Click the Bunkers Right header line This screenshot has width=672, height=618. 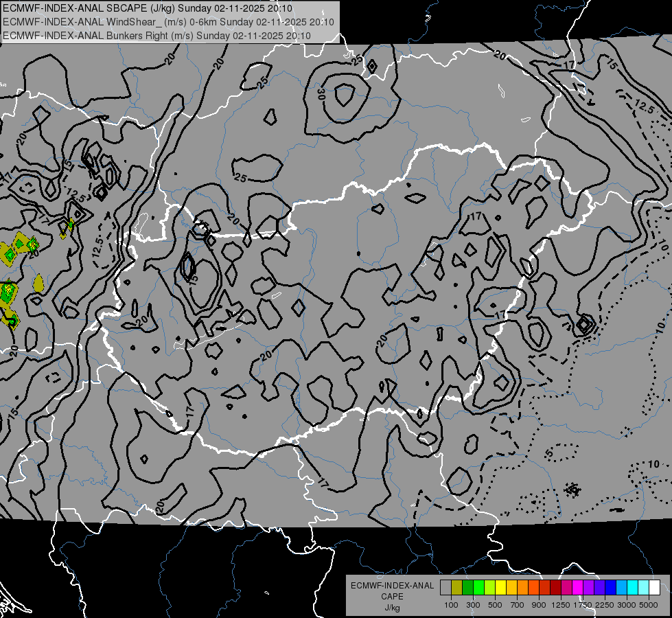[157, 36]
